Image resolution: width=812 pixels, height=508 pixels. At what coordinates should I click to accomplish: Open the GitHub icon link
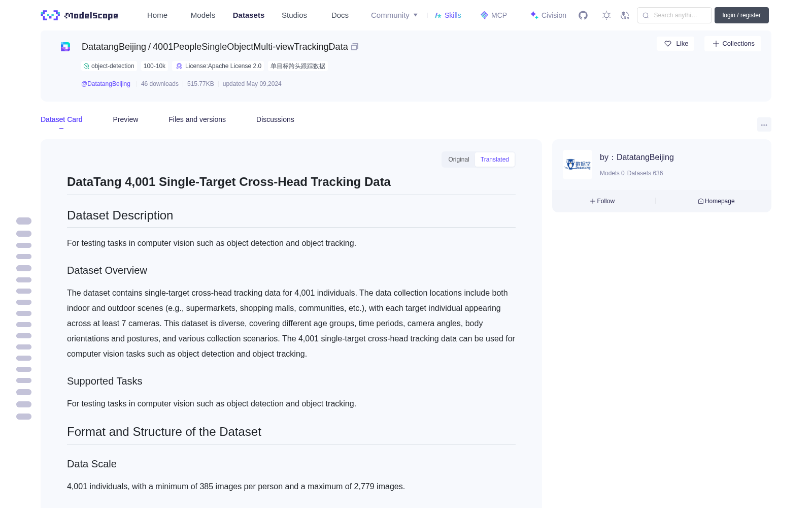[x=583, y=15]
